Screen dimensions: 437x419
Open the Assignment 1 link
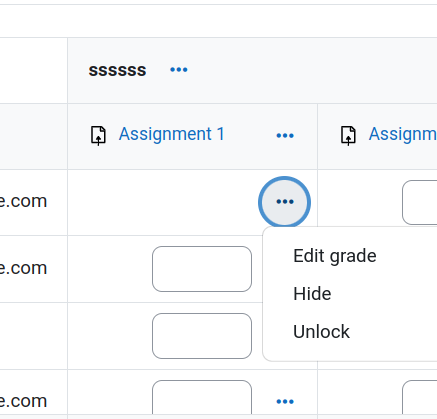(x=172, y=134)
